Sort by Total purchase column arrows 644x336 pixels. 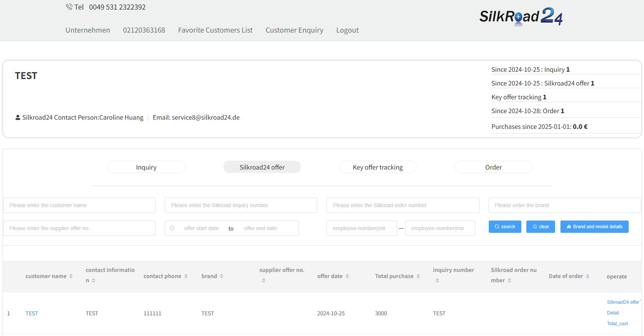point(418,276)
